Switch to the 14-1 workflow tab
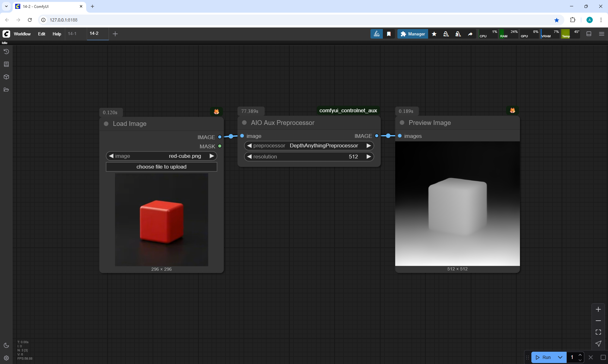The image size is (608, 364). (x=72, y=34)
